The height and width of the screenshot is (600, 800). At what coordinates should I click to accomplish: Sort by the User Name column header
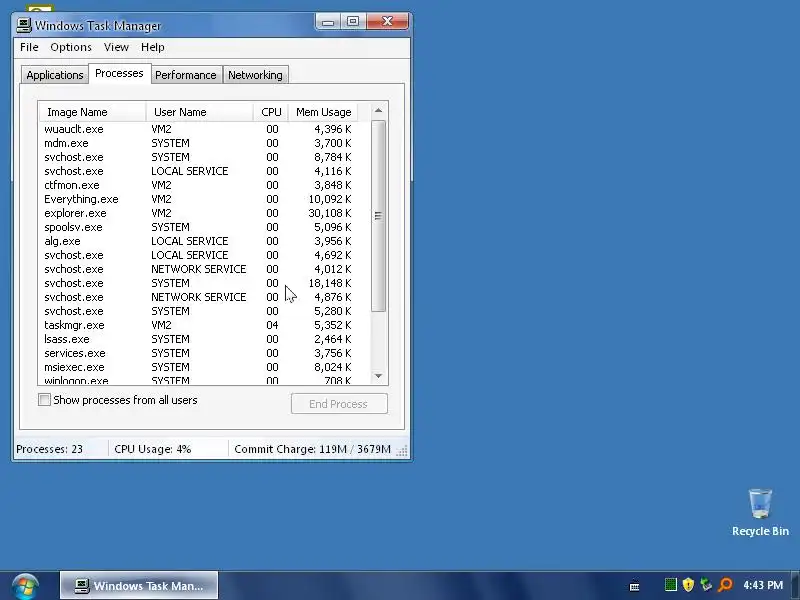point(199,112)
